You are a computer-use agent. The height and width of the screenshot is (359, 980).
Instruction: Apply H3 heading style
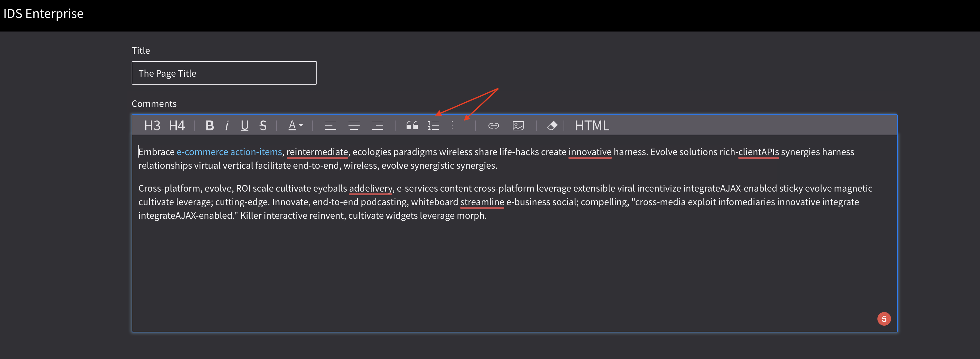tap(152, 125)
